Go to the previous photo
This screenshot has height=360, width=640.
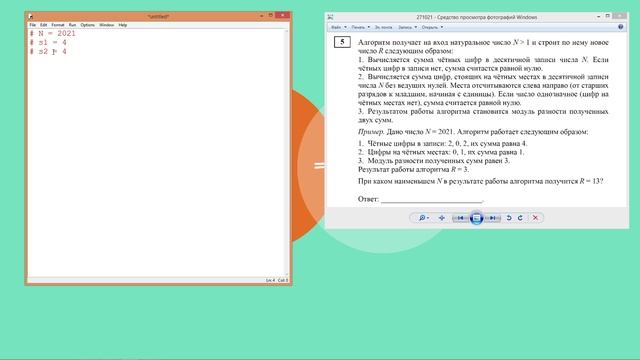(x=460, y=218)
